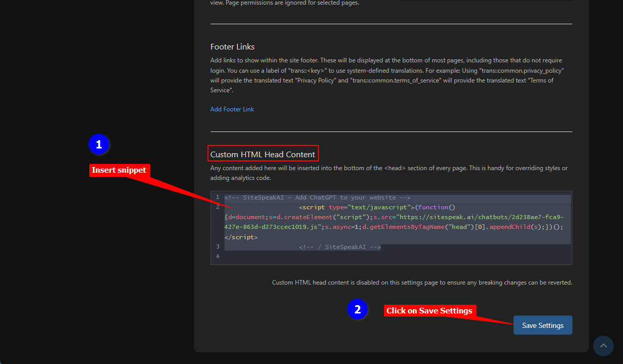Screen dimensions: 623x364
Task: Place cursor in the opening SiteSpeakAI comment line
Action: pos(317,197)
